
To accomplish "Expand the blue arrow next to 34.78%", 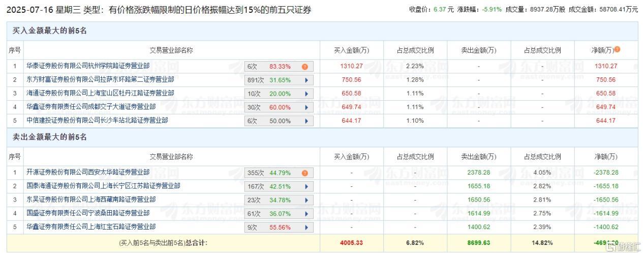I will [306, 201].
